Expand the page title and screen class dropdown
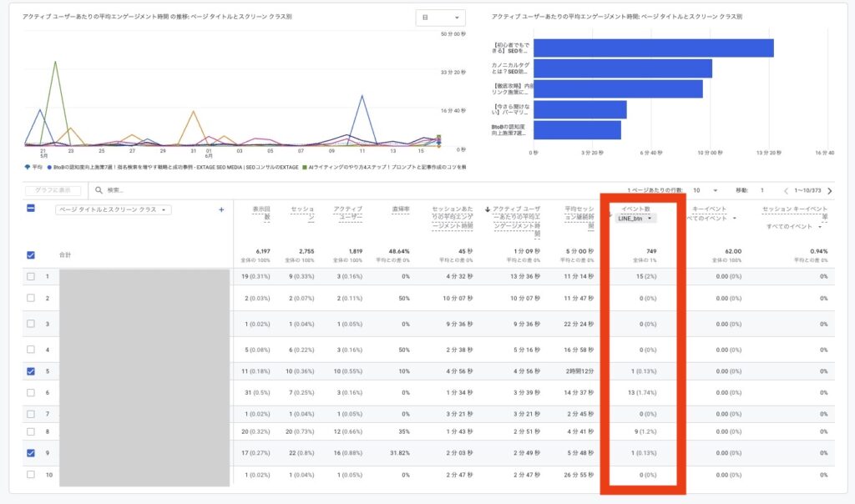 (114, 209)
